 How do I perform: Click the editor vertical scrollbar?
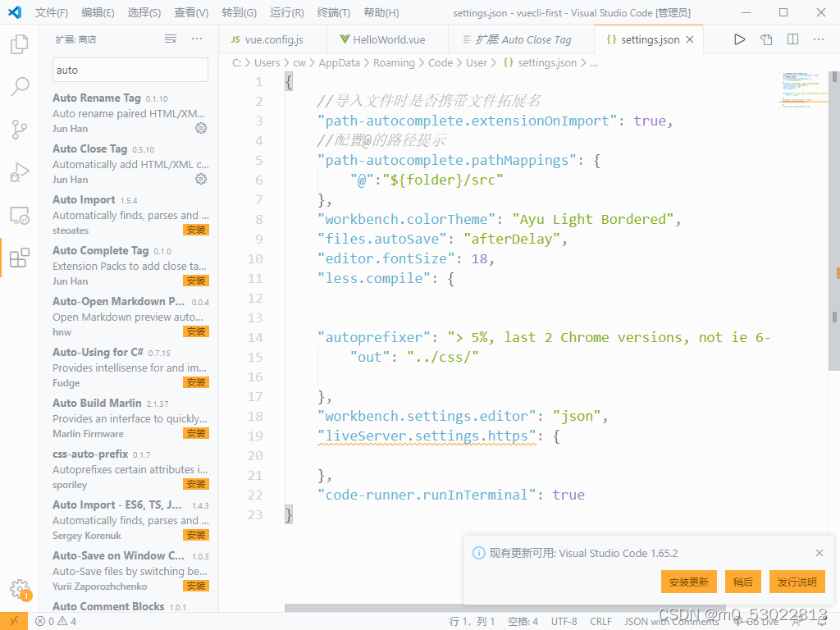(x=834, y=221)
